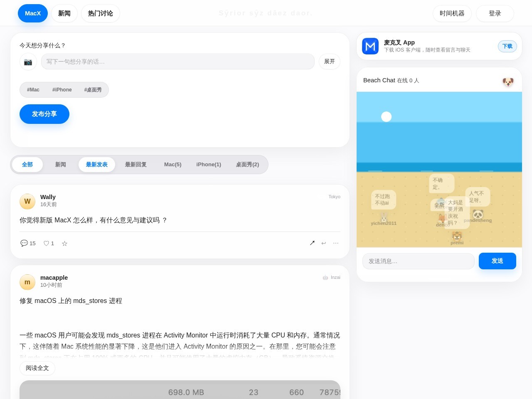Click the 不过跑不动ai chat bubble
This screenshot has width=532, height=399.
click(x=383, y=199)
